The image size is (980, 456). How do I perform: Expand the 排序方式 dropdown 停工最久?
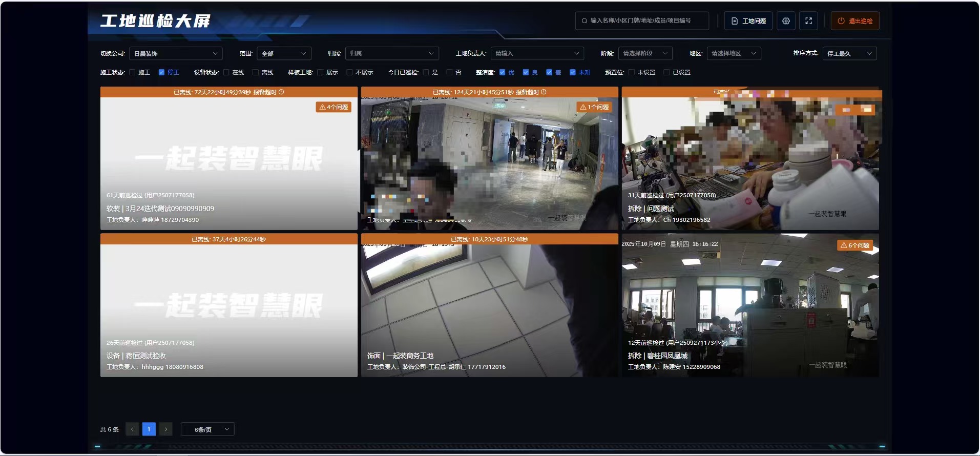[x=849, y=53]
